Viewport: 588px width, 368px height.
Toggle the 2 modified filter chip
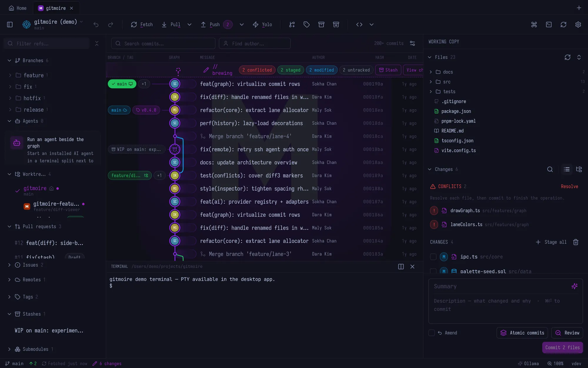coord(322,70)
